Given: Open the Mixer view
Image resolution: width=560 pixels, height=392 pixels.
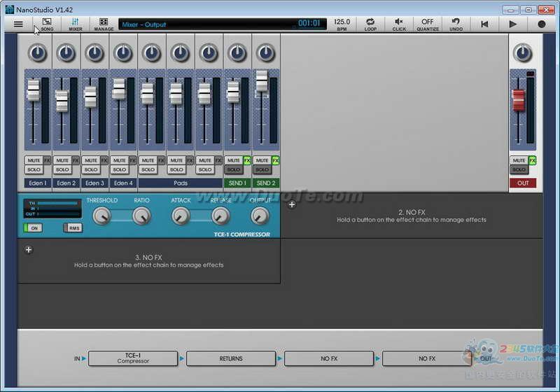Looking at the screenshot, I should [76, 24].
